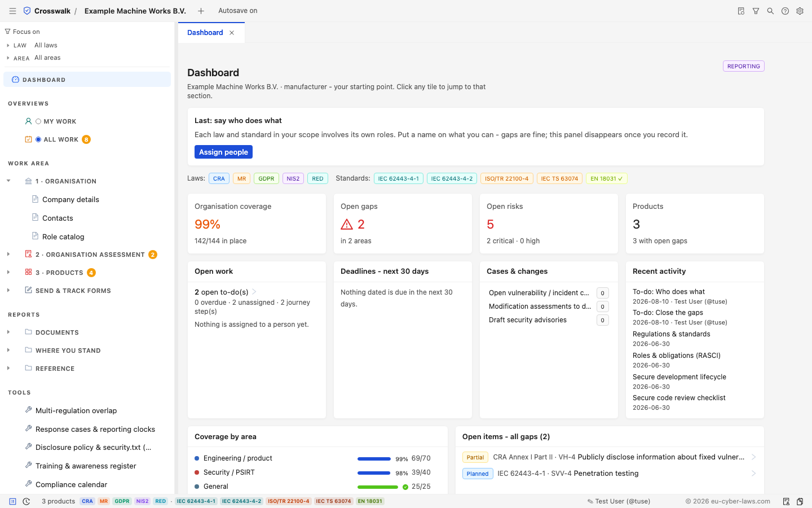The width and height of the screenshot is (812, 508).
Task: Click the clipboard icon in status bar
Action: (x=800, y=501)
